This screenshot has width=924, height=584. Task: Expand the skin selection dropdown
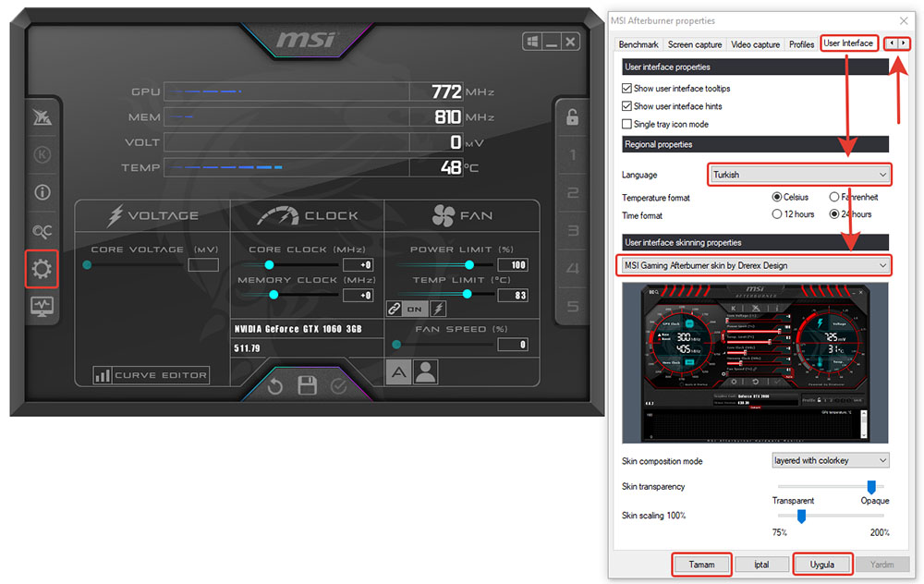tap(753, 266)
